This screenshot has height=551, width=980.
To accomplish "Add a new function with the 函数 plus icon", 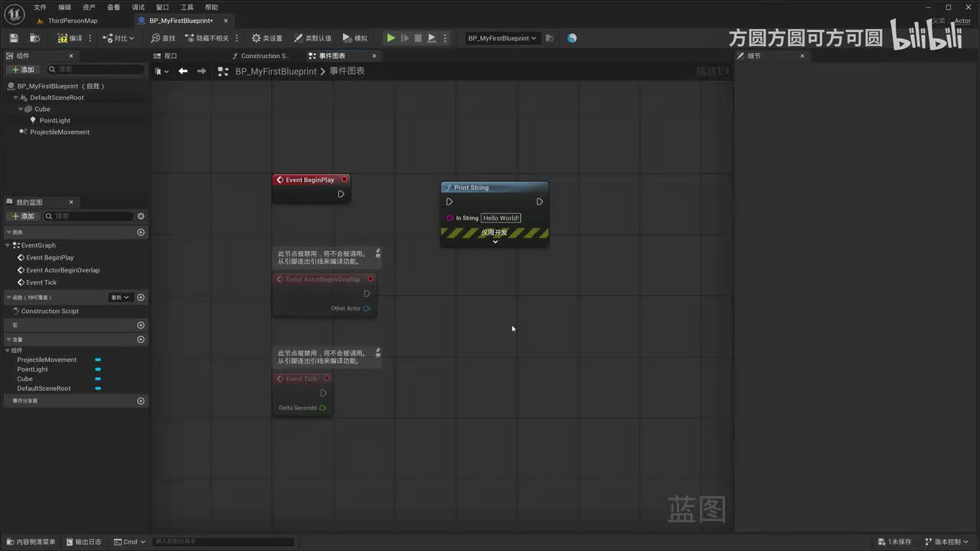I will [141, 297].
